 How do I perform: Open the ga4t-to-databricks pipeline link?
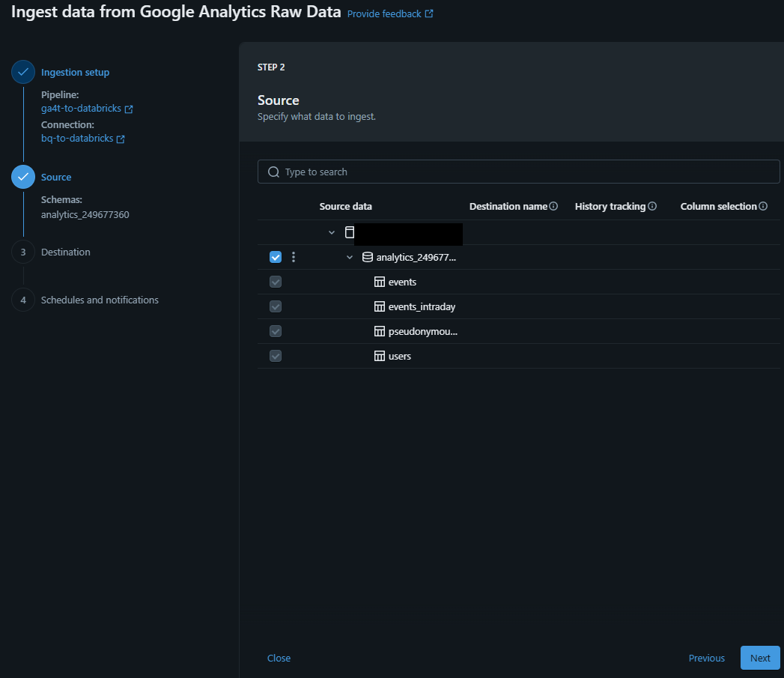point(81,109)
